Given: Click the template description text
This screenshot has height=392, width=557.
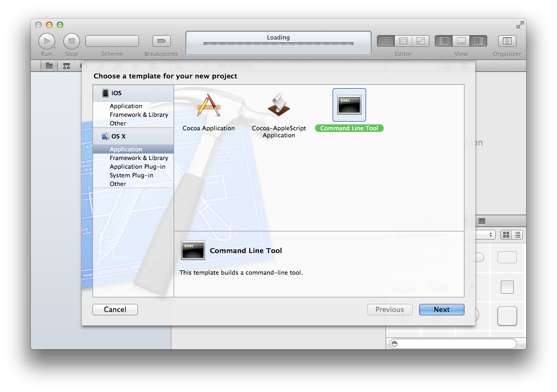Looking at the screenshot, I should pyautogui.click(x=241, y=273).
